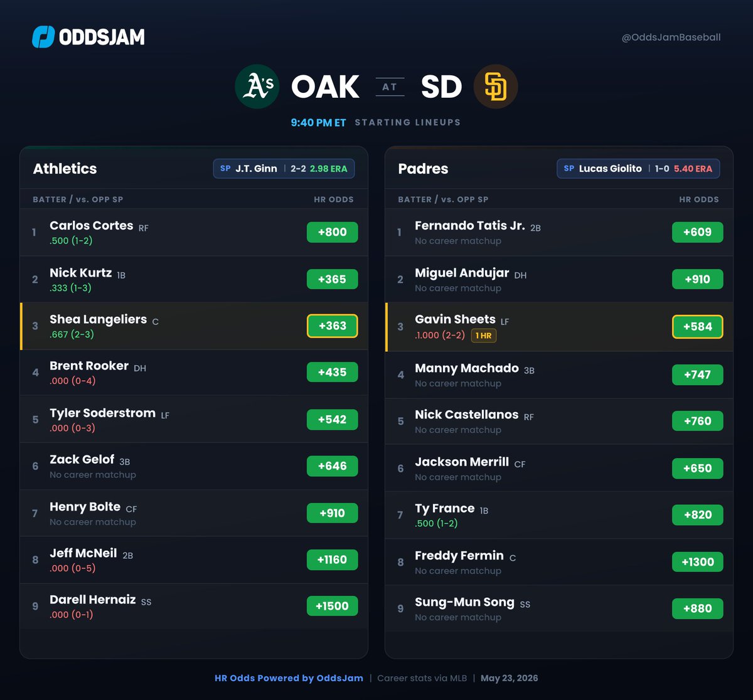Click Brent Rooker player name

point(89,366)
